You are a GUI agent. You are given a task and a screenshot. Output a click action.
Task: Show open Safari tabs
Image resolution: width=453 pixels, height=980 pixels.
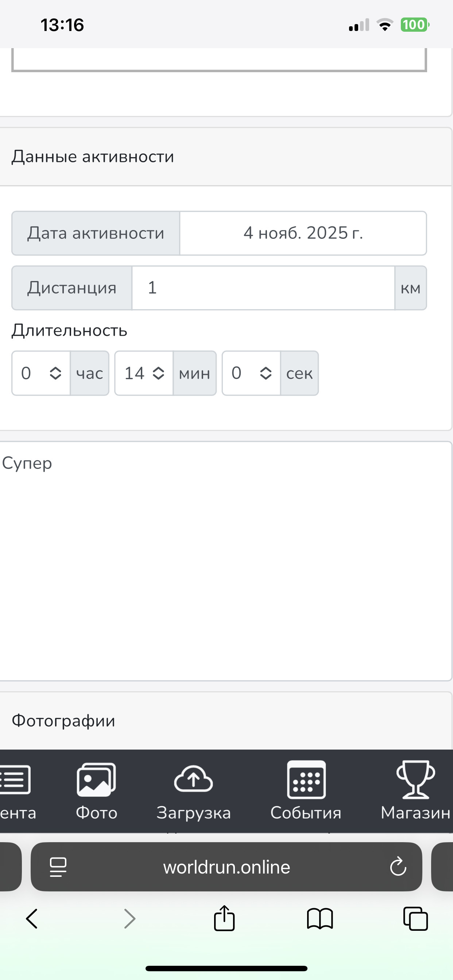(x=415, y=919)
